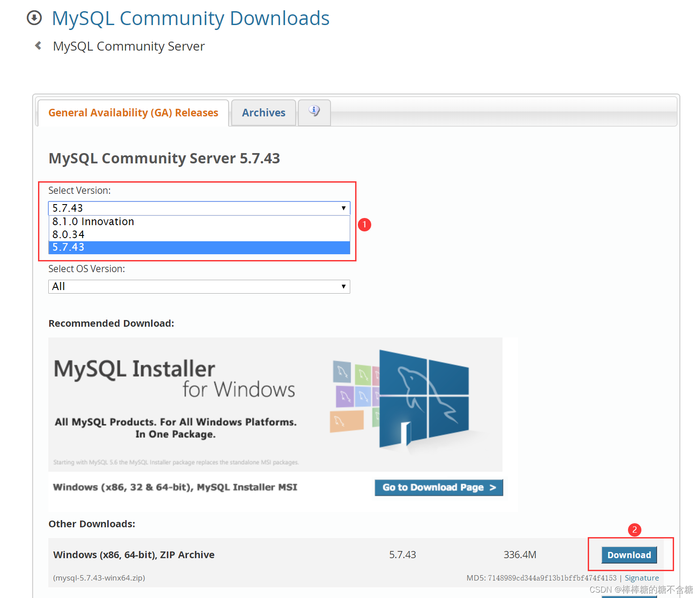Go back to MySQL Community Server

(129, 46)
